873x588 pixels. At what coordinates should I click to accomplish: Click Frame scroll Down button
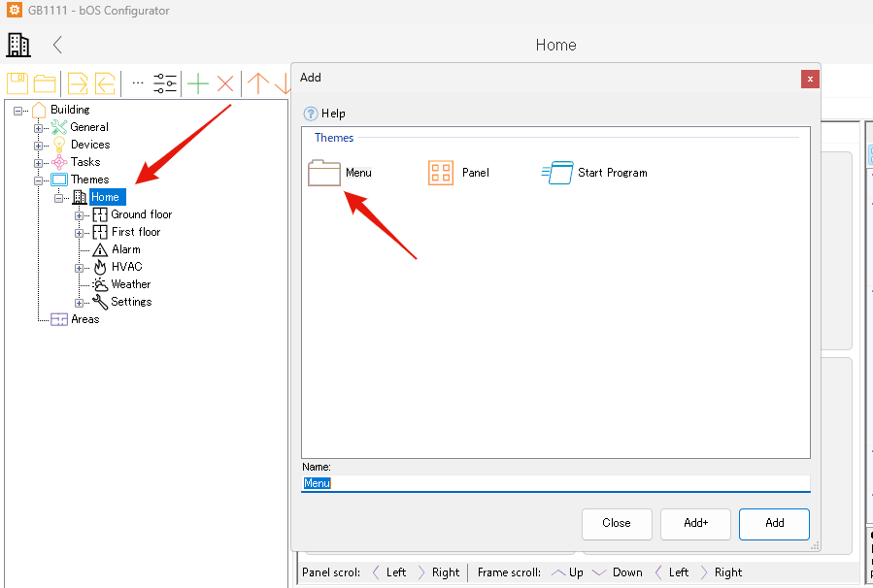click(617, 572)
